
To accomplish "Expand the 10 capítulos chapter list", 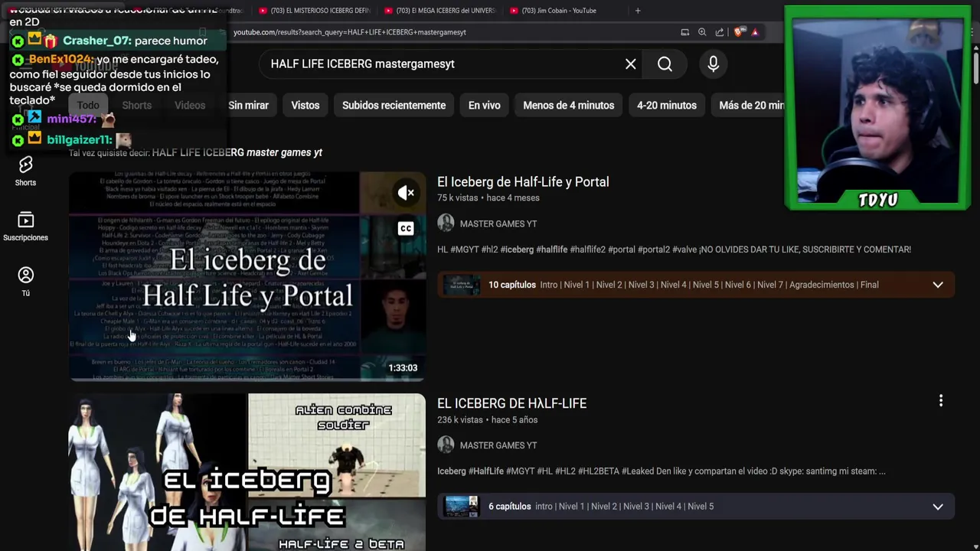I will click(937, 285).
